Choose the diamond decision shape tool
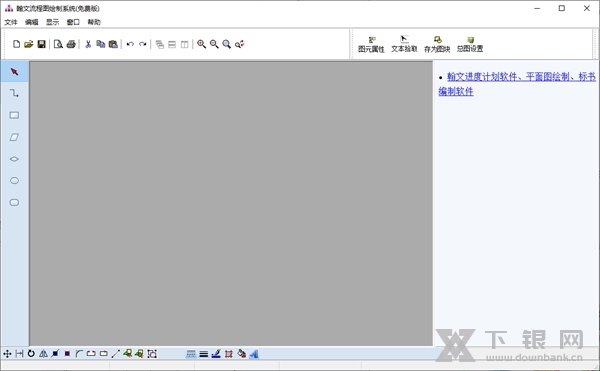This screenshot has height=371, width=600. [14, 159]
